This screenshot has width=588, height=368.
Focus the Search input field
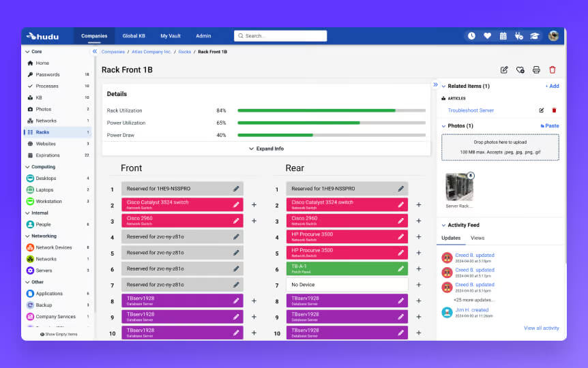[x=280, y=36]
